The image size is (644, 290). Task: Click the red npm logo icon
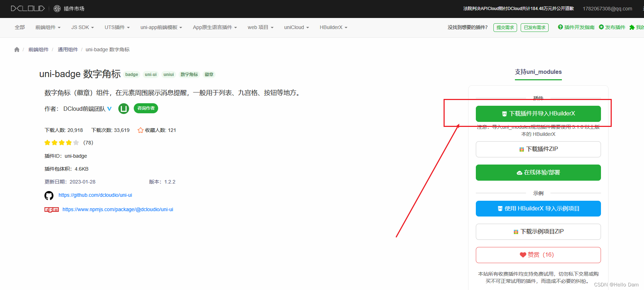click(x=52, y=210)
